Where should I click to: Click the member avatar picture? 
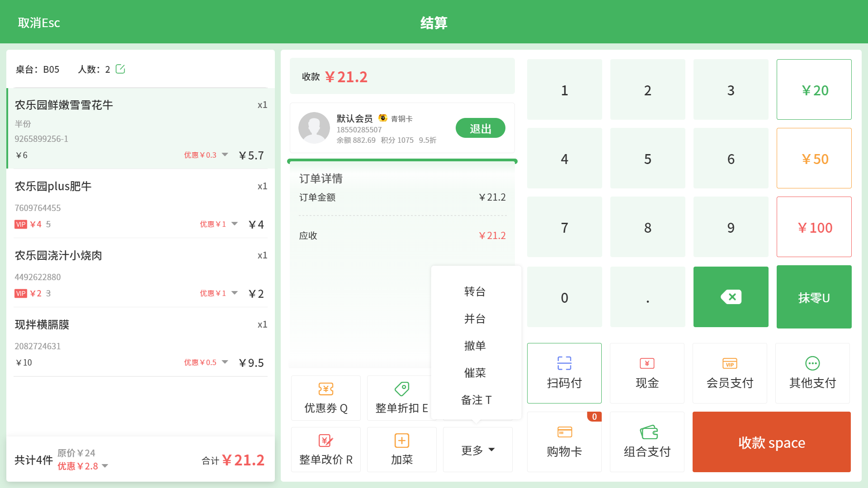[x=314, y=128]
